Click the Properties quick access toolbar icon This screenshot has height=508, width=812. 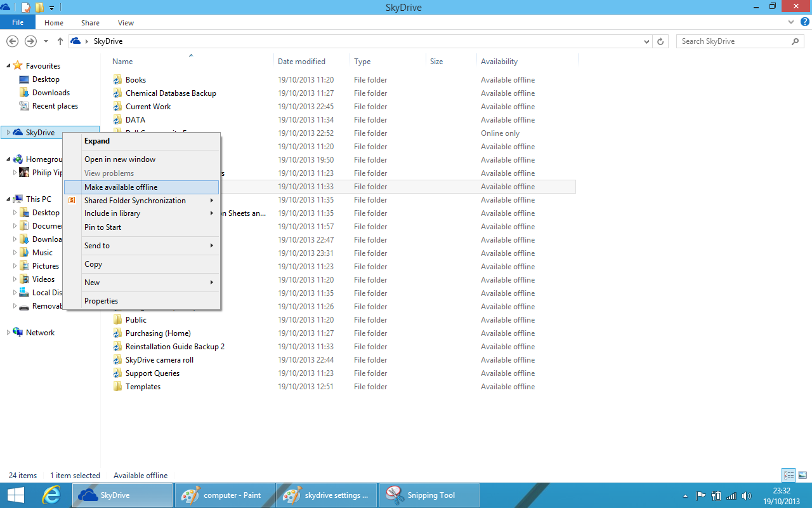pyautogui.click(x=26, y=8)
